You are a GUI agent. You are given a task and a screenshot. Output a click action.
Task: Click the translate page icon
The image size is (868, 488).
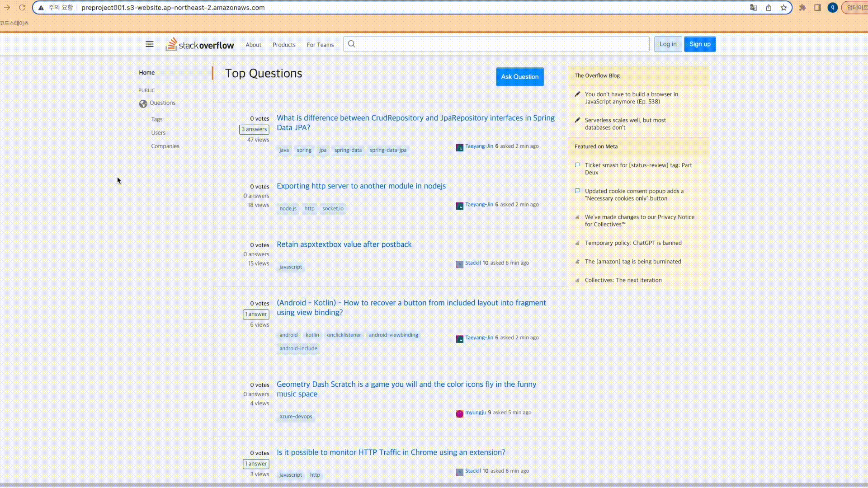(753, 8)
